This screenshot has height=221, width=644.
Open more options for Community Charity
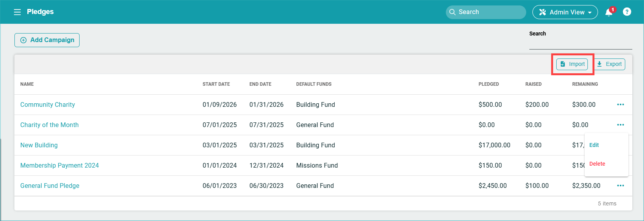(620, 104)
